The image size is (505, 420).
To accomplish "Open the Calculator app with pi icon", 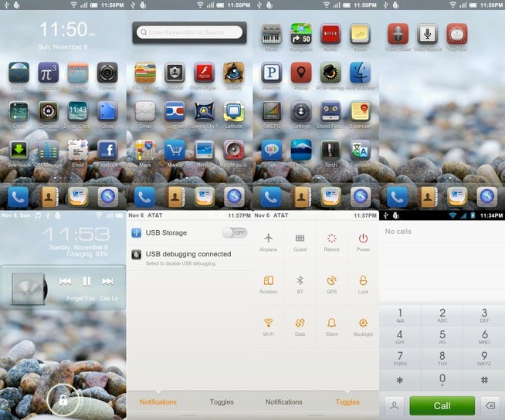I will pos(49,73).
